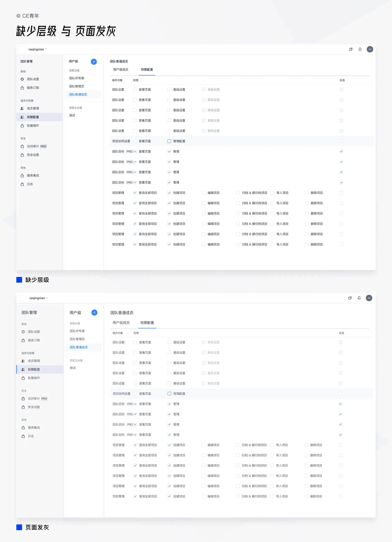392x542 pixels.
Task: Open the 'ze' user avatar in 页面发灰 mockup
Action: click(x=369, y=298)
